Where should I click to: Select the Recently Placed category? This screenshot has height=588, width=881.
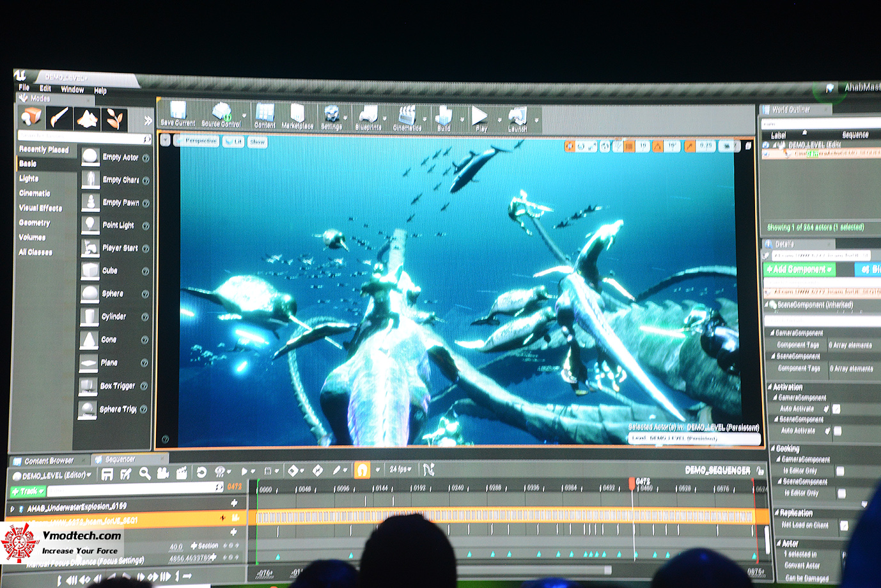(43, 150)
